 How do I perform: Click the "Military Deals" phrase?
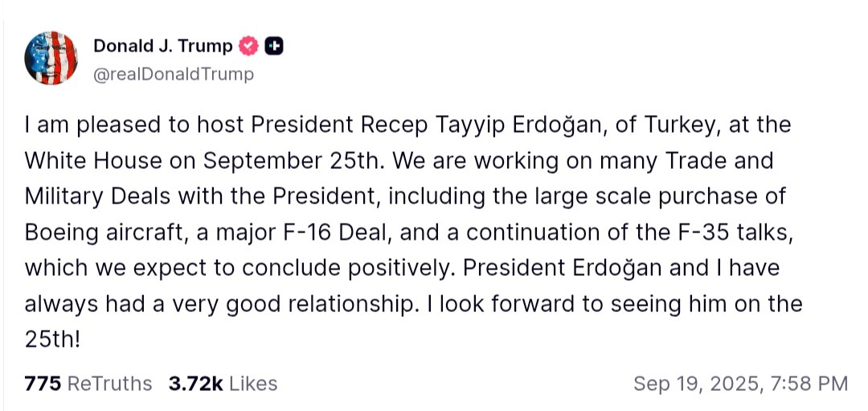click(100, 197)
